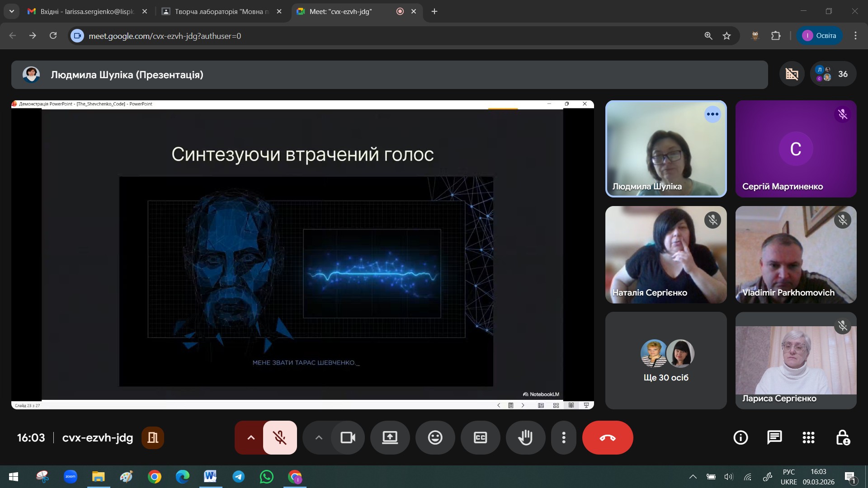This screenshot has width=868, height=488.
Task: Click the Ще 30 осіб tile
Action: click(x=666, y=361)
